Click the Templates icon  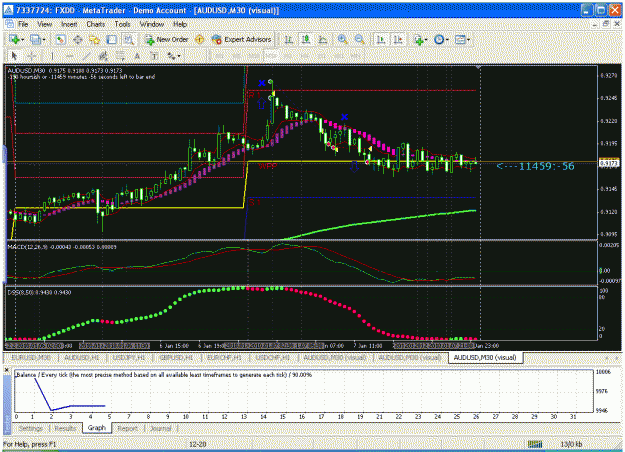(x=460, y=39)
